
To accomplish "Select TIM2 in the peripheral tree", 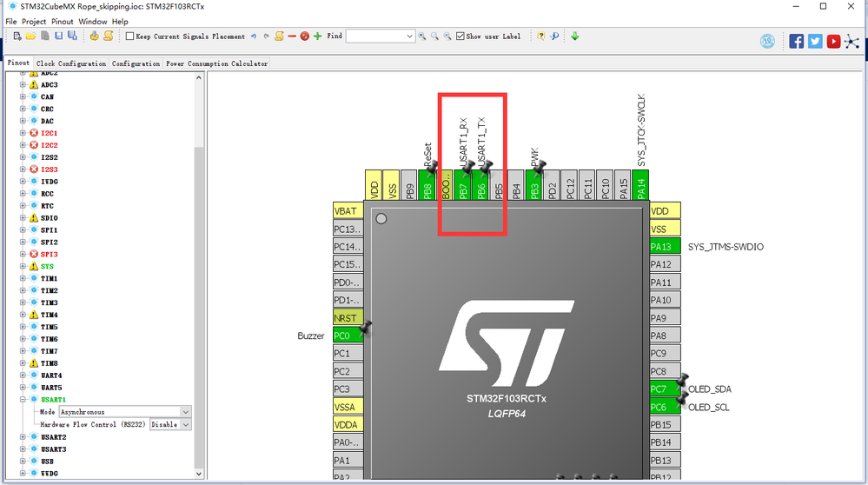I will pyautogui.click(x=50, y=290).
